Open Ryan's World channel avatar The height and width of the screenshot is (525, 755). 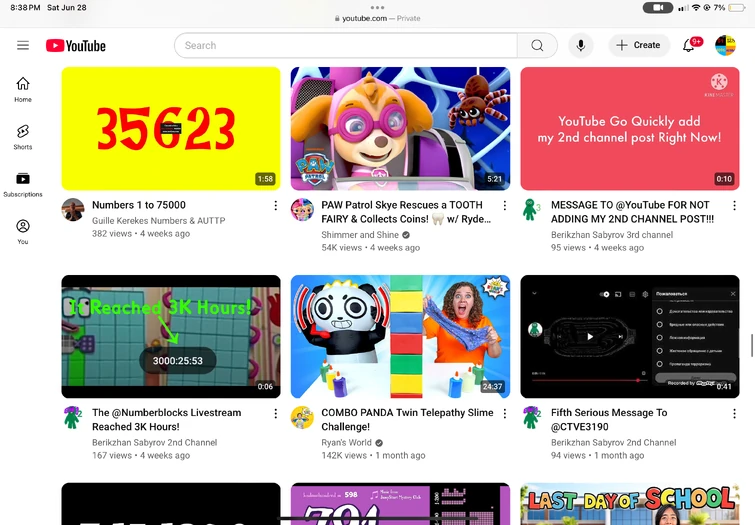(302, 417)
